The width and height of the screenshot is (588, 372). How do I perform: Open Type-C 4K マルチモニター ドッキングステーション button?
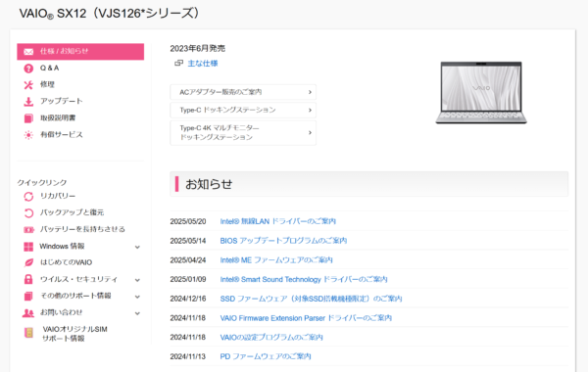click(x=243, y=132)
